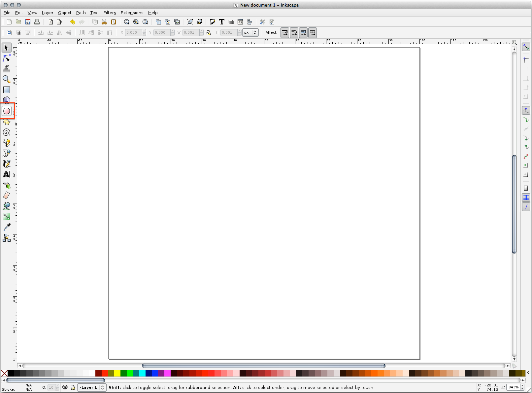Open the units dropdown showing px
The height and width of the screenshot is (393, 532).
click(x=250, y=32)
